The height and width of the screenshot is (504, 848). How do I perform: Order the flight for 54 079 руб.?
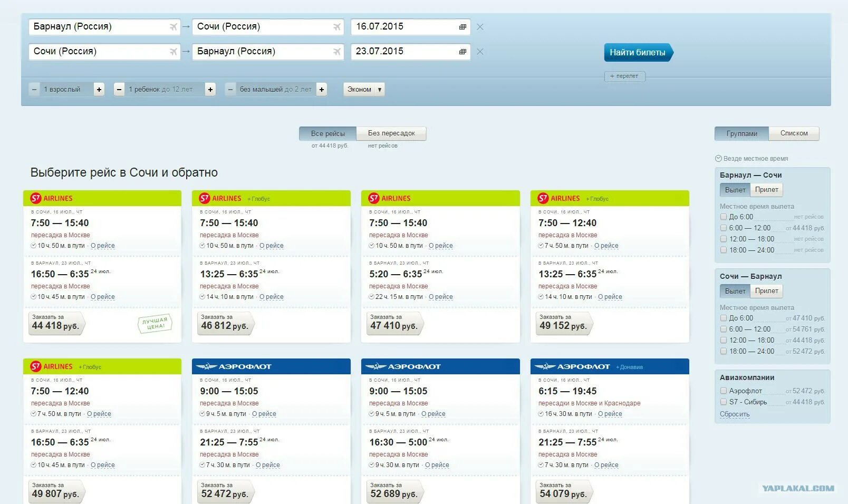pos(564,491)
